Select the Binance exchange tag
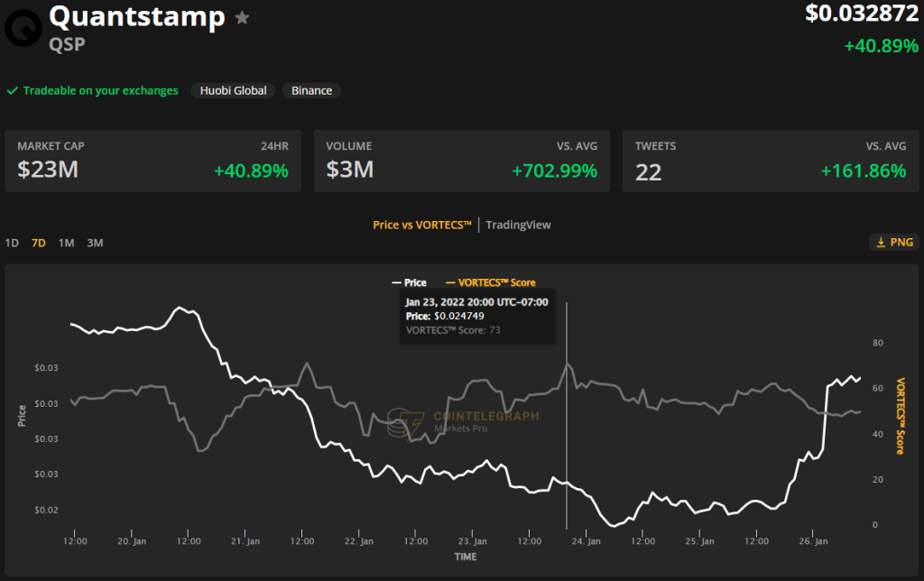The height and width of the screenshot is (581, 924). click(311, 91)
